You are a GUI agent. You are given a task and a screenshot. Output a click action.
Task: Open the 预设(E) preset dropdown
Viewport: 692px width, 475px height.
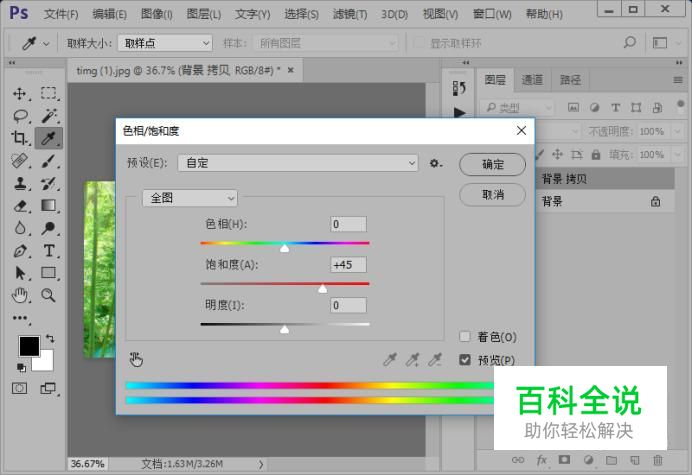[298, 163]
